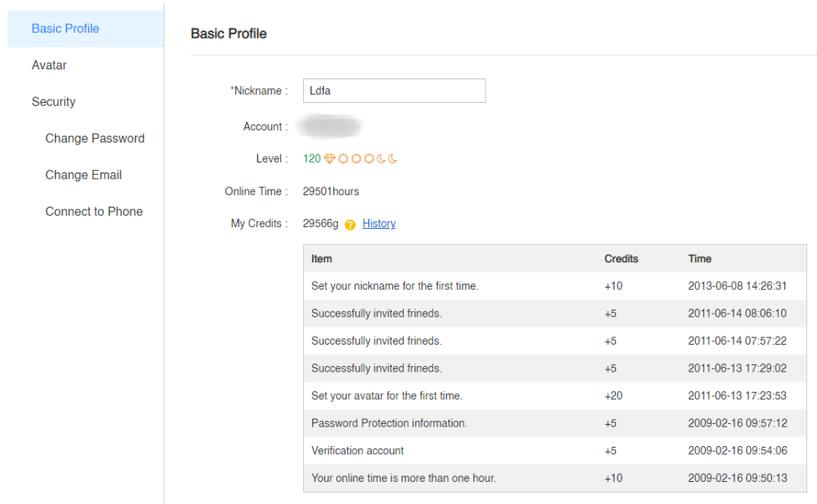Viewport: 817px width, 504px height.
Task: Click the Nickname text field
Action: tap(394, 91)
